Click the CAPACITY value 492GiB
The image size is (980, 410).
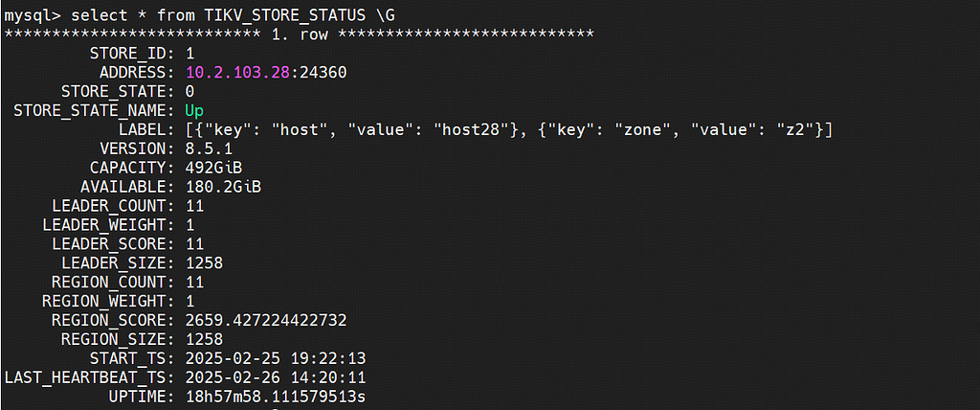[212, 168]
